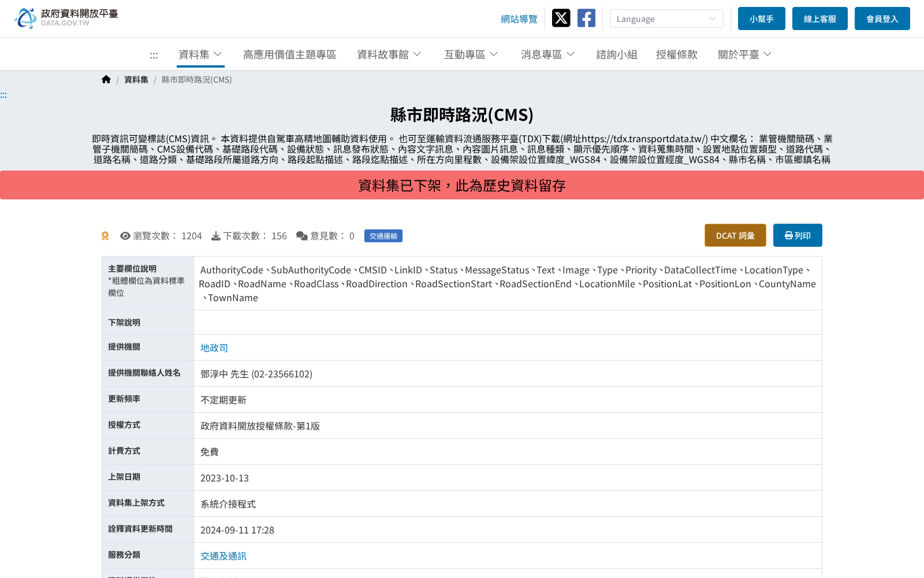Image resolution: width=924 pixels, height=578 pixels.
Task: Click the gold medal badge icon
Action: pyautogui.click(x=105, y=236)
